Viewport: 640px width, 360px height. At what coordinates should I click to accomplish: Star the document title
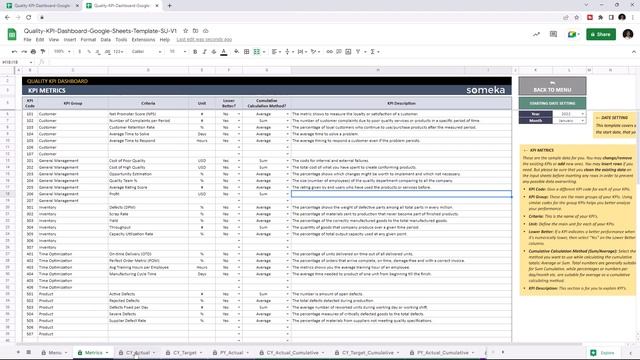[x=186, y=31]
